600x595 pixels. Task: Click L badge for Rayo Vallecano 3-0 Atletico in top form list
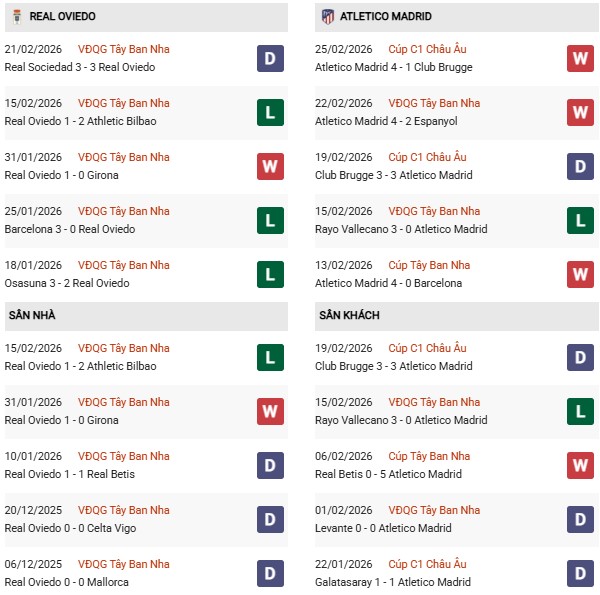tap(581, 221)
